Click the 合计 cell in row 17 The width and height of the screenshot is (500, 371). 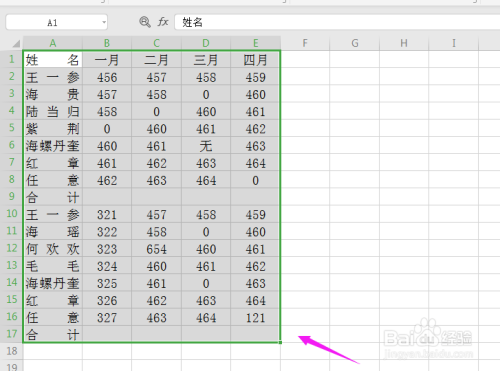[x=53, y=334]
